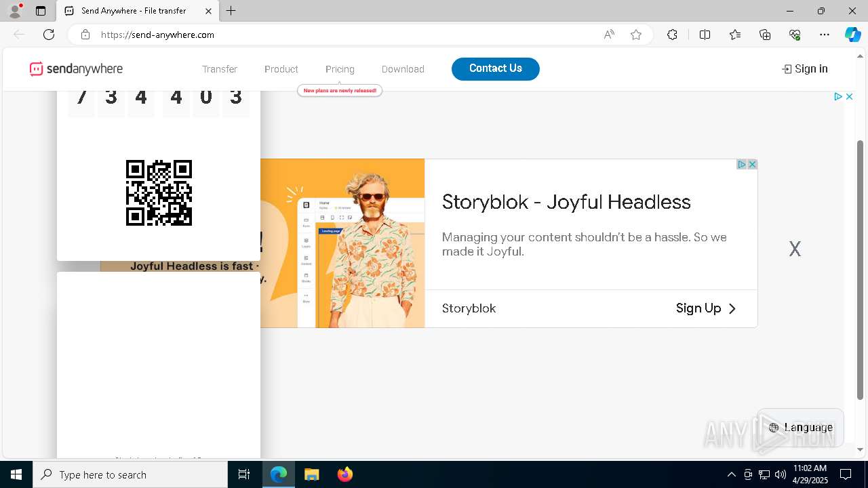Add this page to favorites star
868x488 pixels.
click(x=636, y=35)
